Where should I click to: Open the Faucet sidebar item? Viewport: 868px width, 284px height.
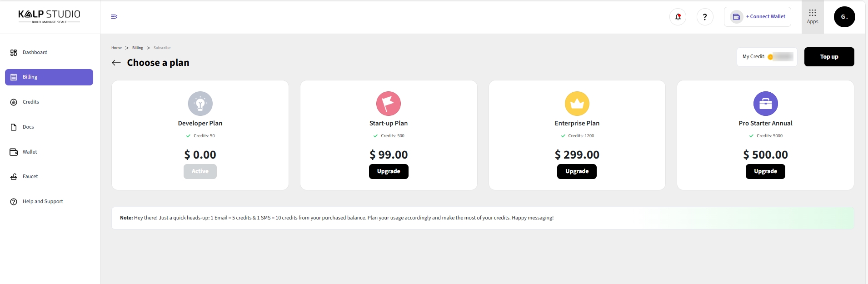30,177
